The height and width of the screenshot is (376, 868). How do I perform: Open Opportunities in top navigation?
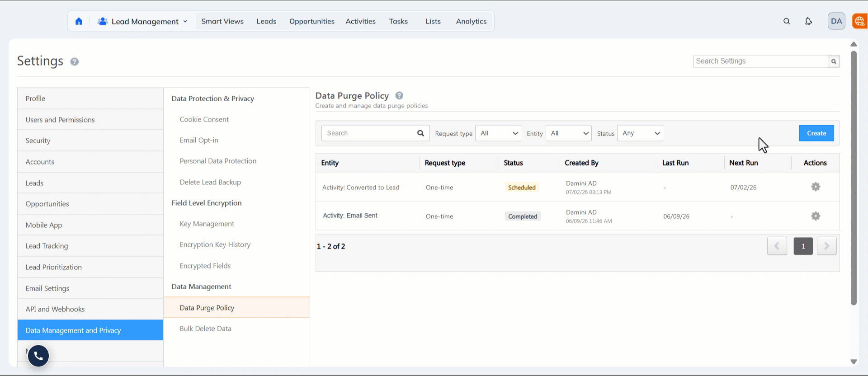point(312,21)
